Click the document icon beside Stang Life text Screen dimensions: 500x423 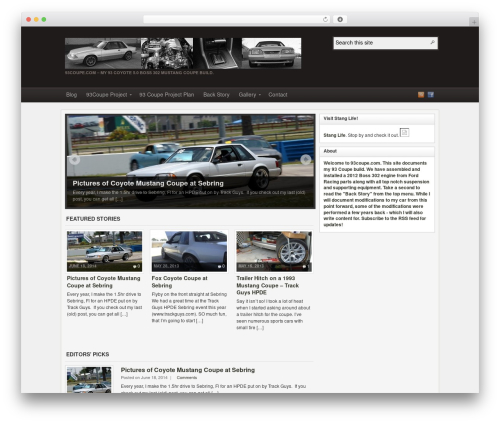pyautogui.click(x=404, y=132)
